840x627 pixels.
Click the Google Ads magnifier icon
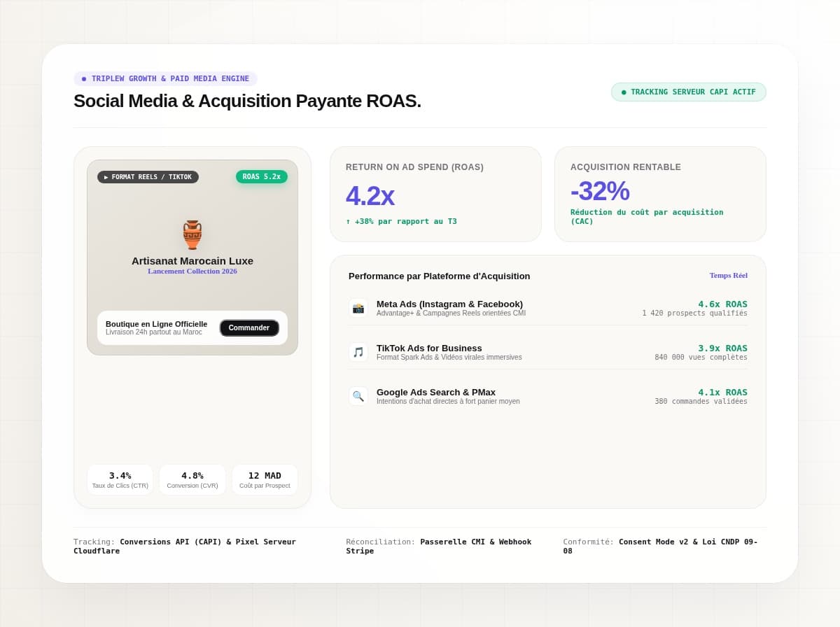pyautogui.click(x=358, y=396)
